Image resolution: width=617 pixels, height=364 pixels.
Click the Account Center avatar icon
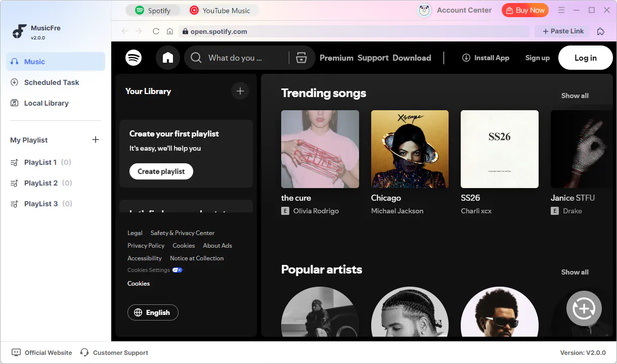tap(424, 10)
